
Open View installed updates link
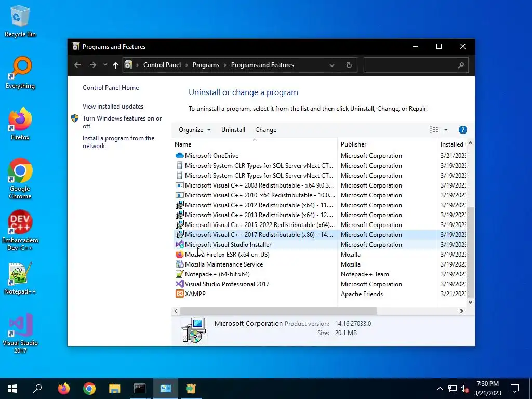coord(113,107)
